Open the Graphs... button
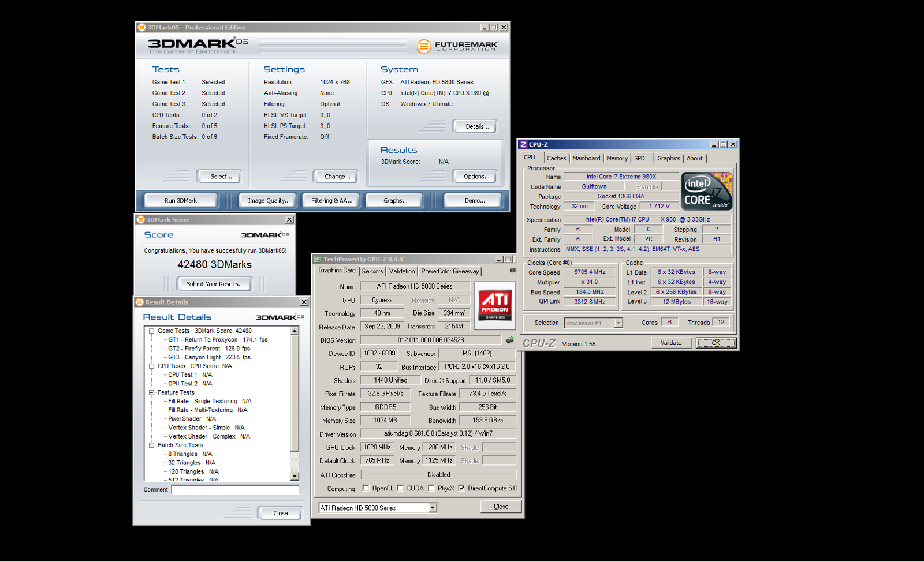This screenshot has width=924, height=562. point(395,200)
